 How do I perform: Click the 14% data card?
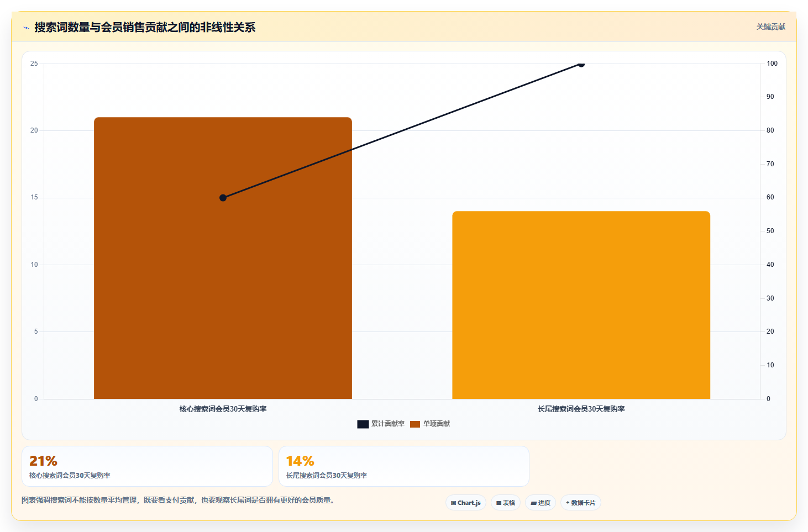point(404,466)
